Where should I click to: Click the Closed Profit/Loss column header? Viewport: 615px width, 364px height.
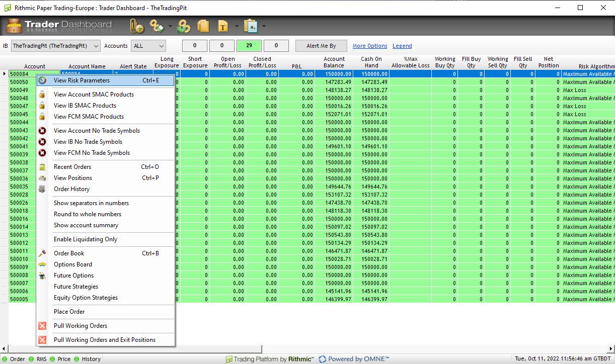[262, 62]
